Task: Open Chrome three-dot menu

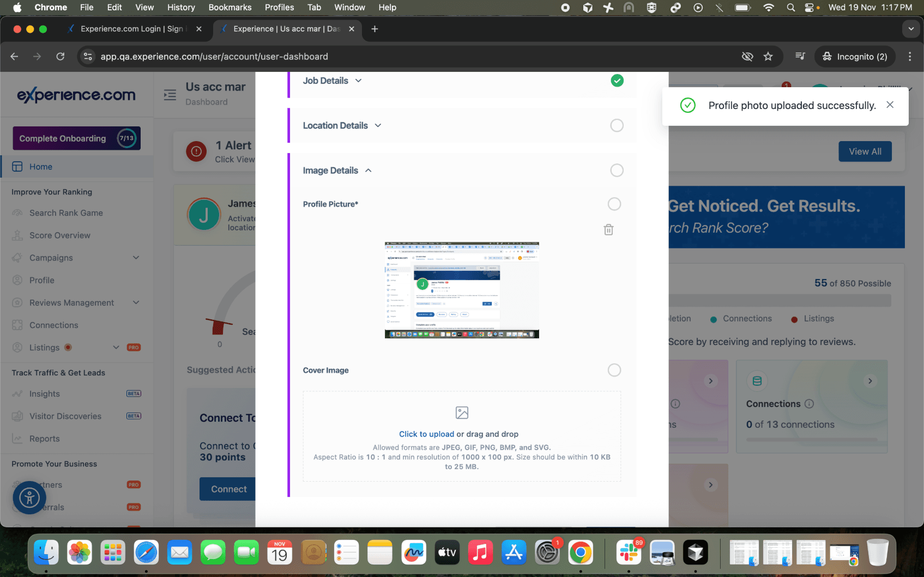Action: pos(910,57)
